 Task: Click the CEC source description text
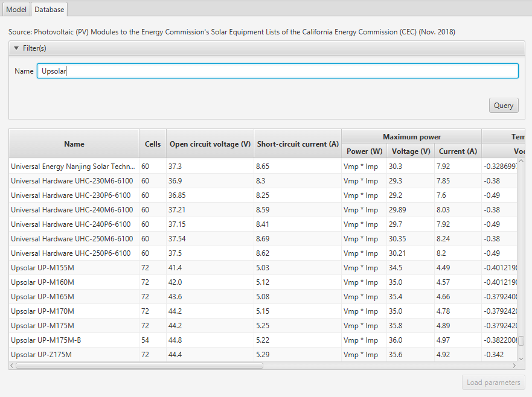click(232, 32)
